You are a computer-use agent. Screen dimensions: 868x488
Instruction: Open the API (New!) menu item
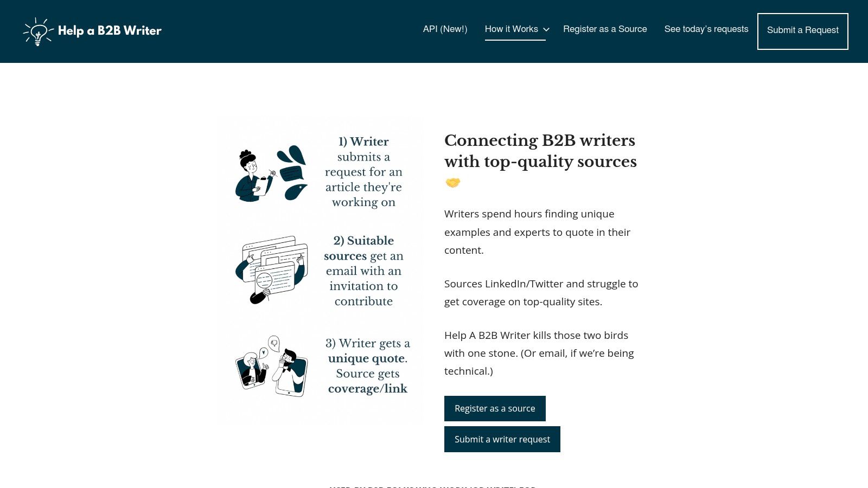point(445,29)
